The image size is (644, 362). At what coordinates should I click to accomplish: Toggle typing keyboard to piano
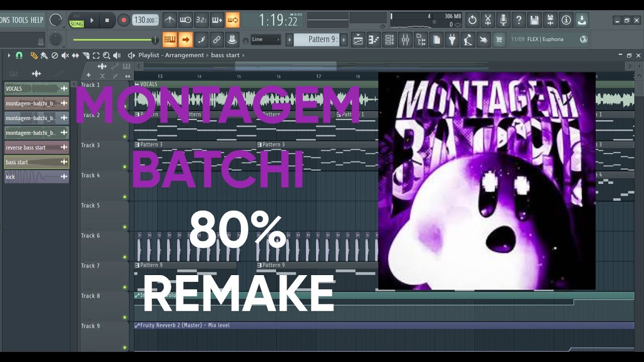point(170,39)
